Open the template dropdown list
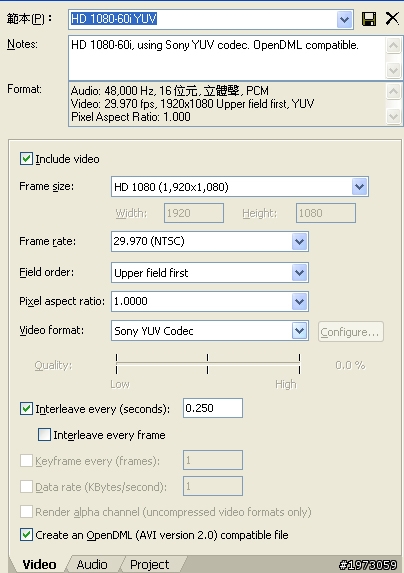404x573 pixels. (344, 19)
